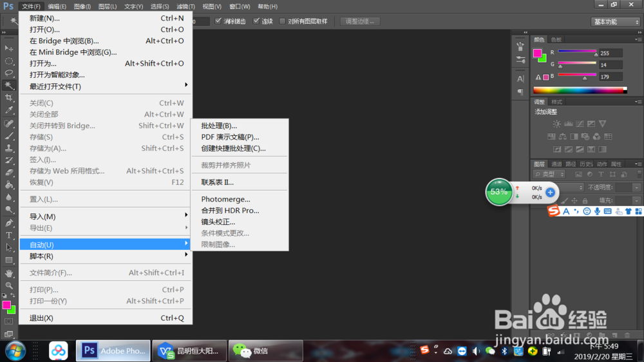The image size is (644, 362).
Task: Switch to the 样式 tab
Action: click(556, 102)
